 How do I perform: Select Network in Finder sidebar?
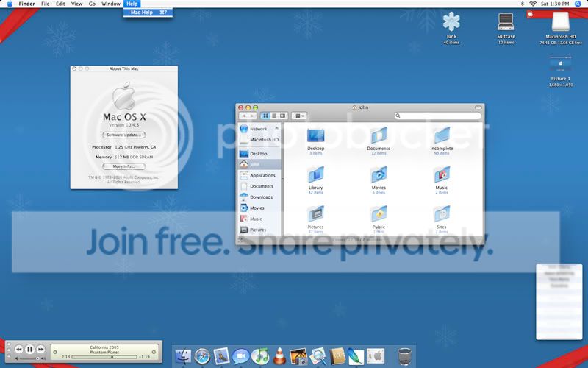[x=259, y=128]
